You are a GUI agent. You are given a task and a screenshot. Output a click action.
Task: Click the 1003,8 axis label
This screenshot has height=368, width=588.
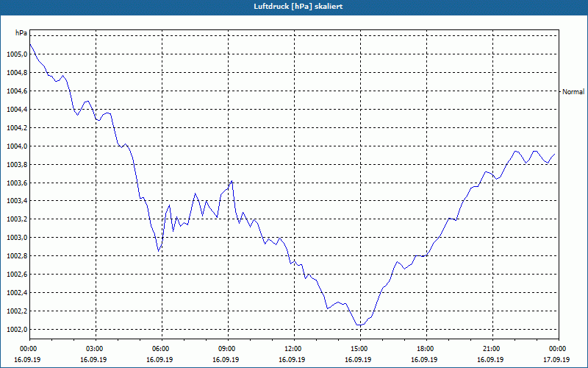coord(17,165)
